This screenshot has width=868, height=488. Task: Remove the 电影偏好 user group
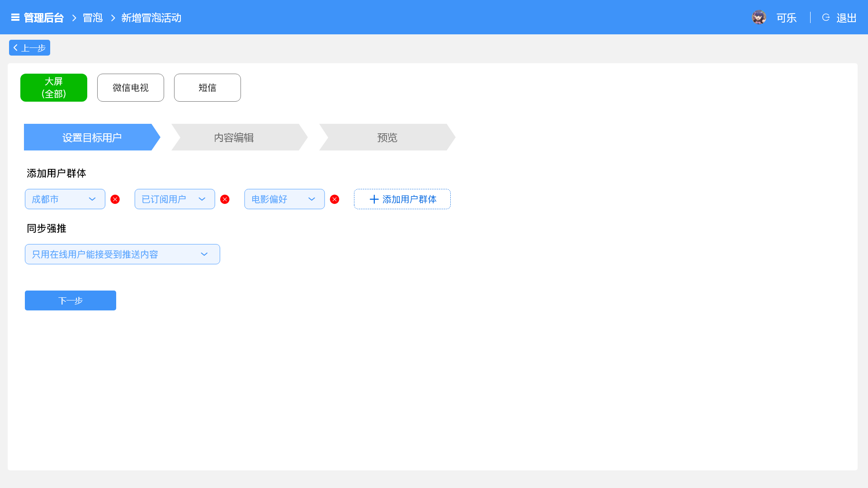point(335,199)
